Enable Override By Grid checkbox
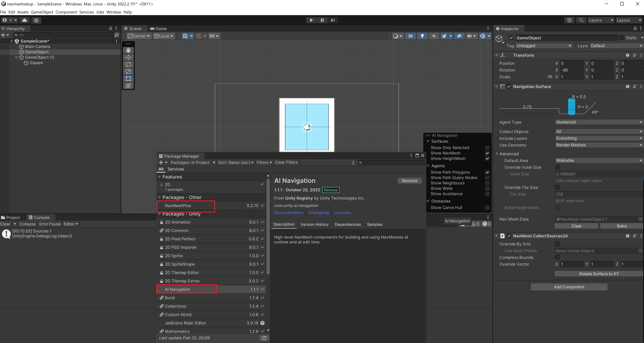Image resolution: width=644 pixels, height=343 pixels. point(557,244)
